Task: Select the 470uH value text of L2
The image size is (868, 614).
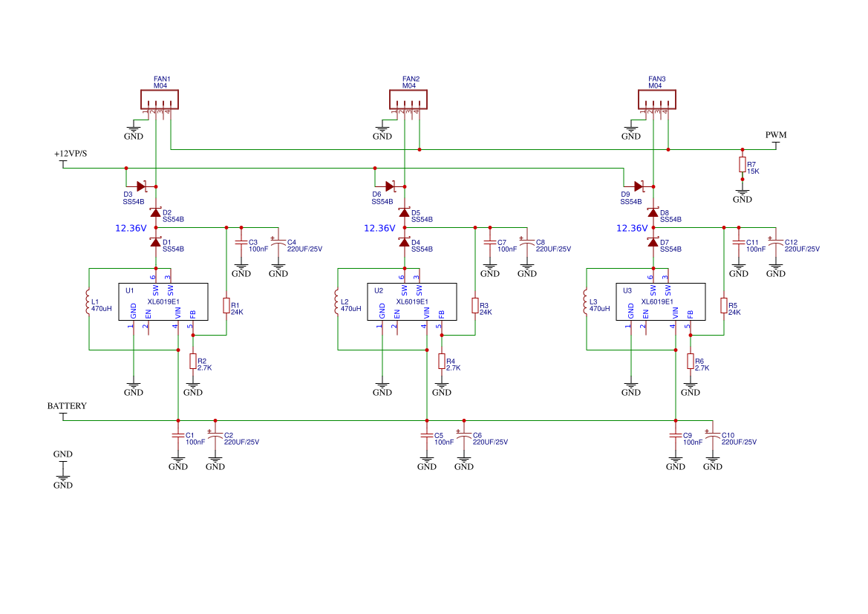Action: [350, 309]
